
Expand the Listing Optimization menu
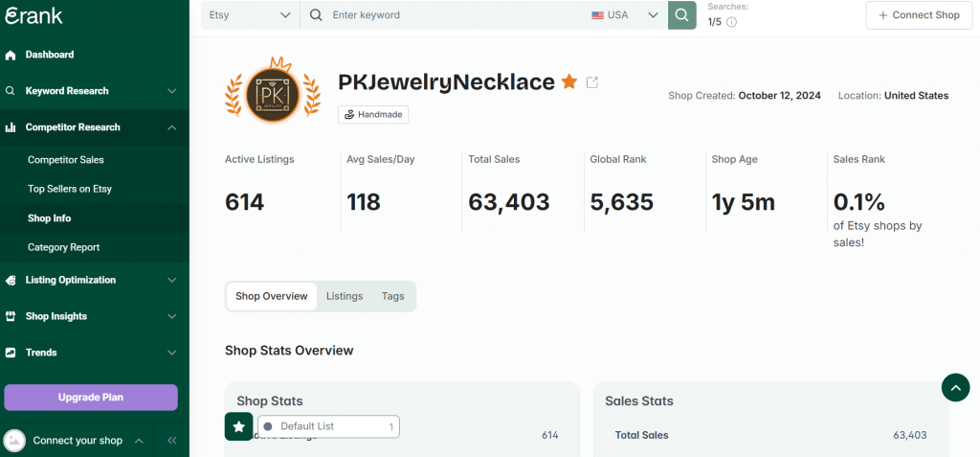click(94, 280)
